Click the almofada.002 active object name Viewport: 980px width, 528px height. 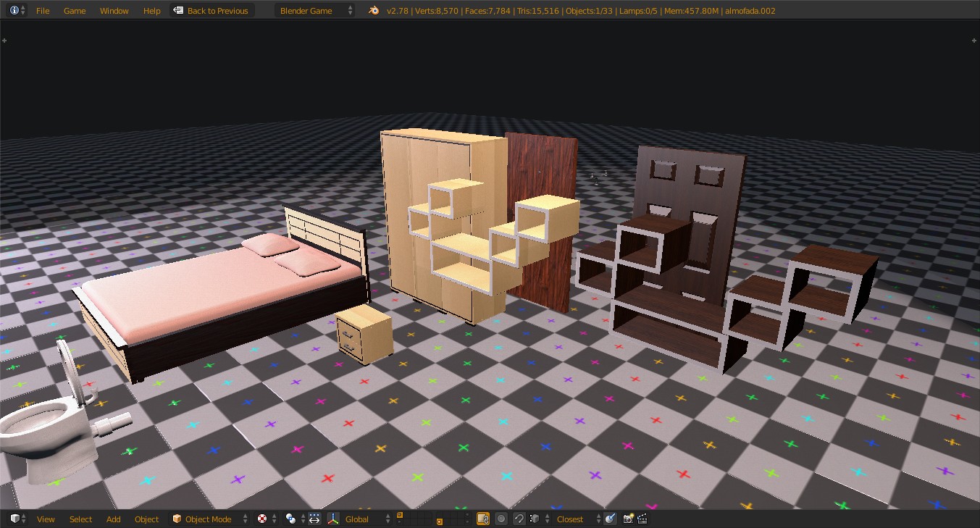pyautogui.click(x=750, y=11)
